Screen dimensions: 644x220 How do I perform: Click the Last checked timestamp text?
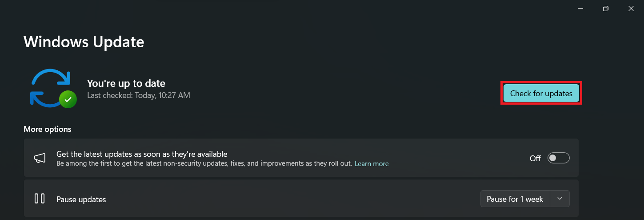[x=139, y=95]
